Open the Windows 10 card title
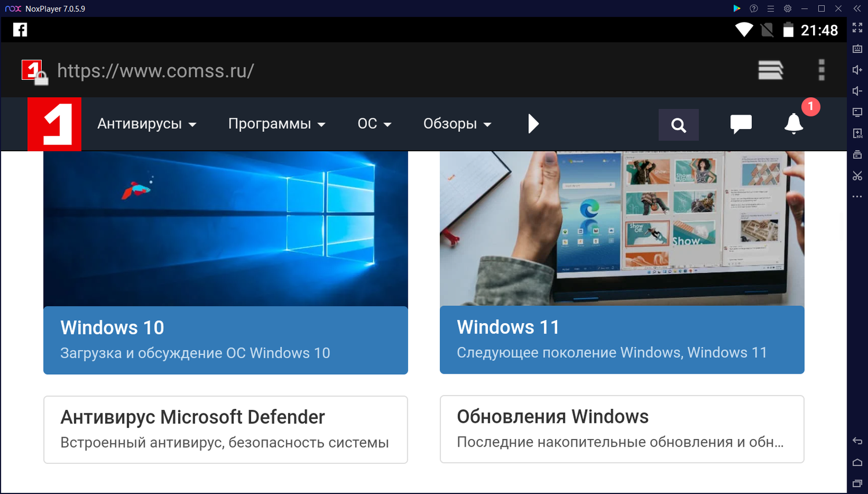868x494 pixels. (112, 328)
